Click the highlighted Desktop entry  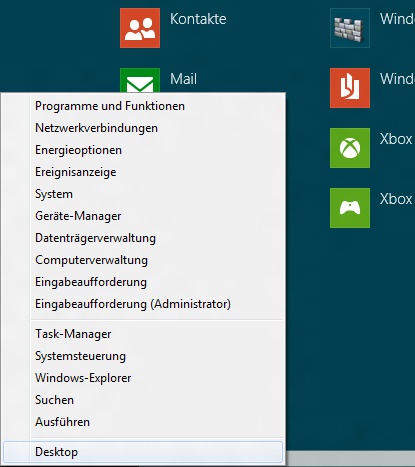coord(143,452)
